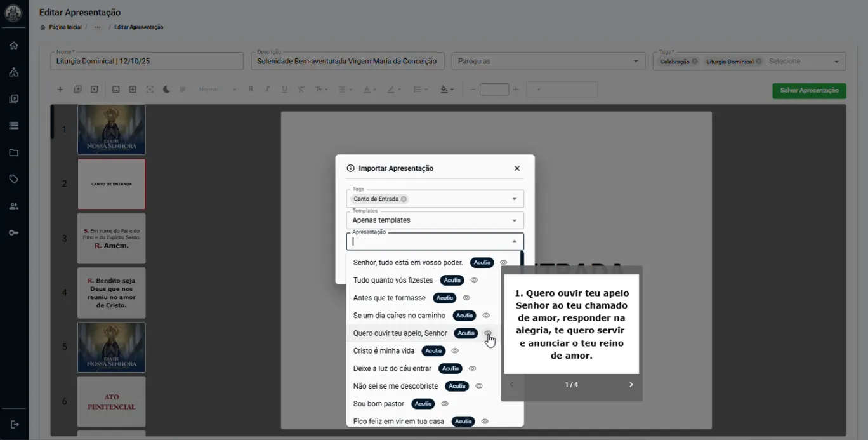
Task: Click the key icon in the sidebar
Action: (x=14, y=233)
